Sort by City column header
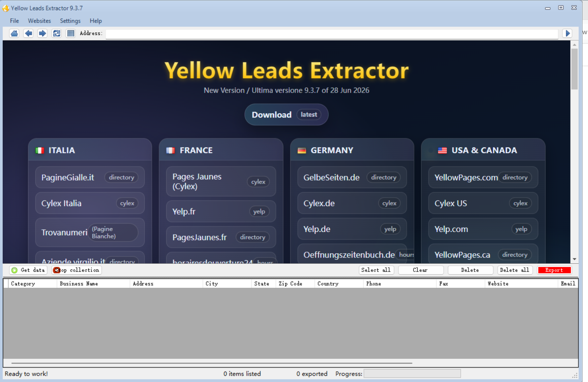 [x=227, y=284]
